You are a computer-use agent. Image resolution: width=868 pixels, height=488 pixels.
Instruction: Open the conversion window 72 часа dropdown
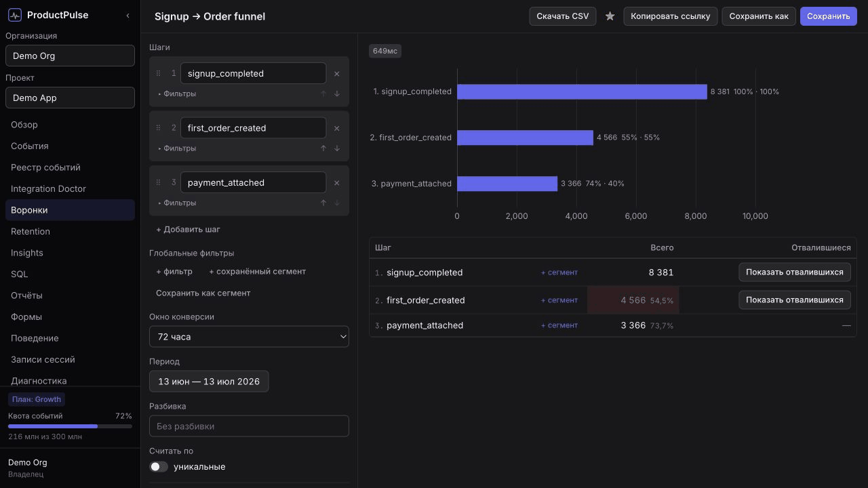(249, 337)
